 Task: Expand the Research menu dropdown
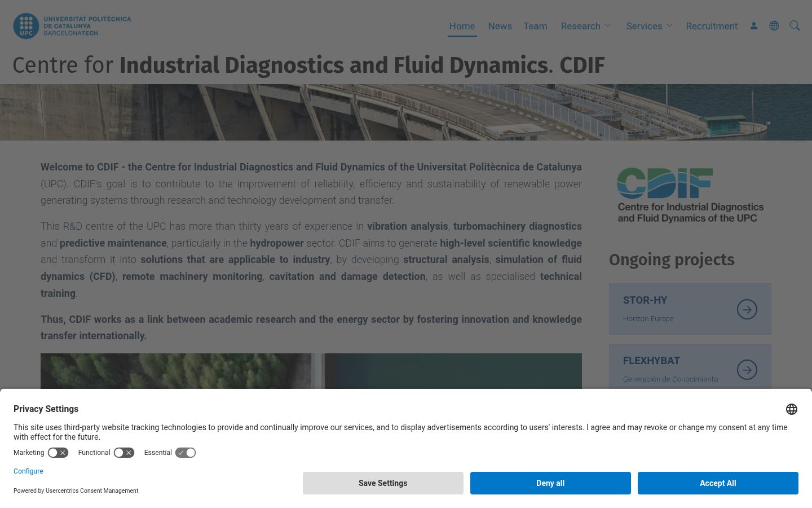pos(586,26)
